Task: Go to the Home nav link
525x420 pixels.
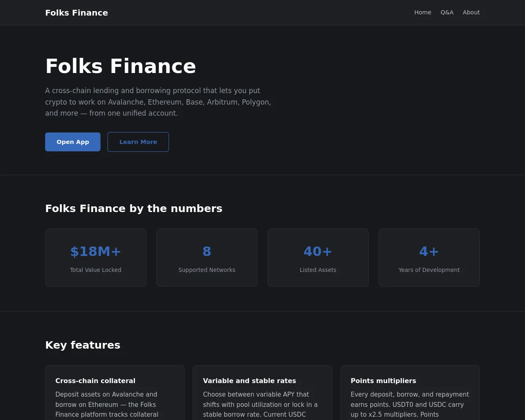Action: [422, 12]
